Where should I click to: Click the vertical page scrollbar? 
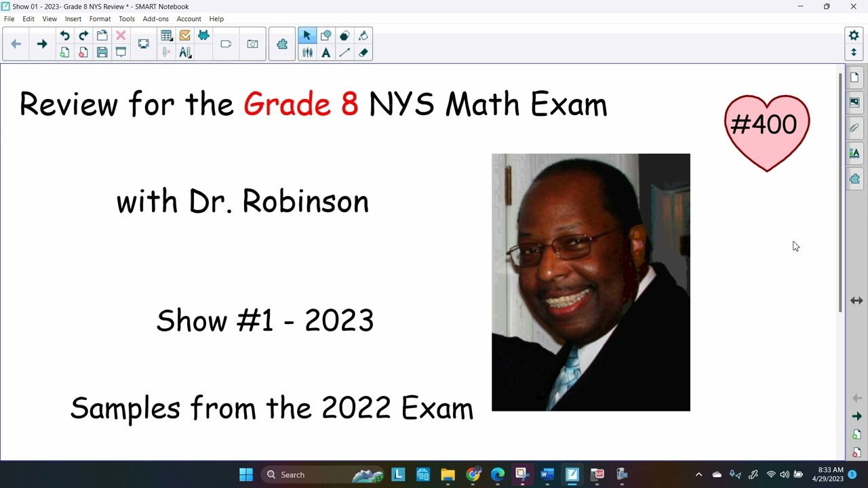click(841, 192)
